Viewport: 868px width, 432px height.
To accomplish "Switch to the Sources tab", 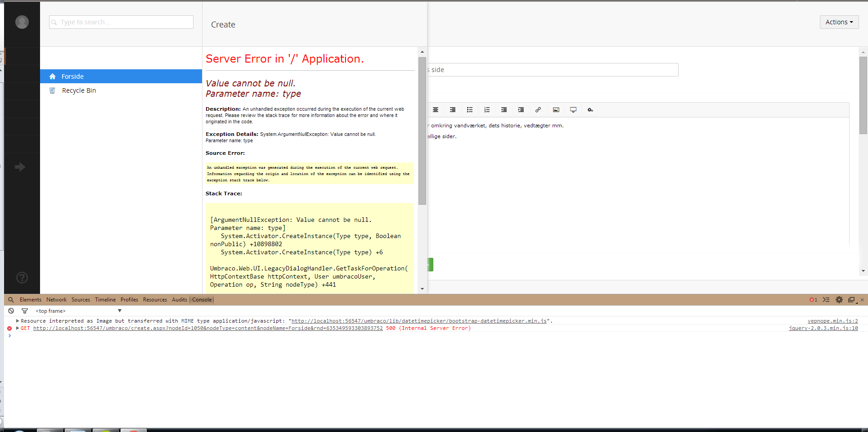I will [x=81, y=300].
